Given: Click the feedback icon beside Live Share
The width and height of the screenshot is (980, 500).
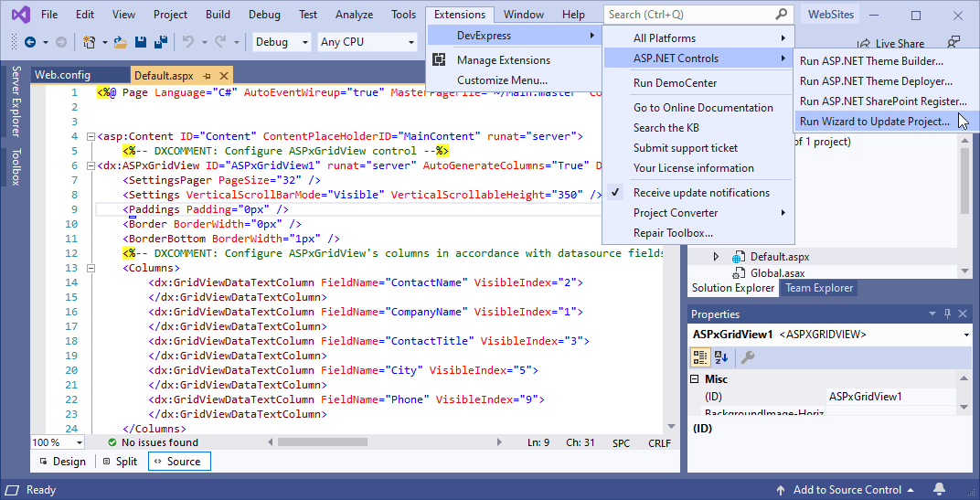Looking at the screenshot, I should (x=953, y=42).
